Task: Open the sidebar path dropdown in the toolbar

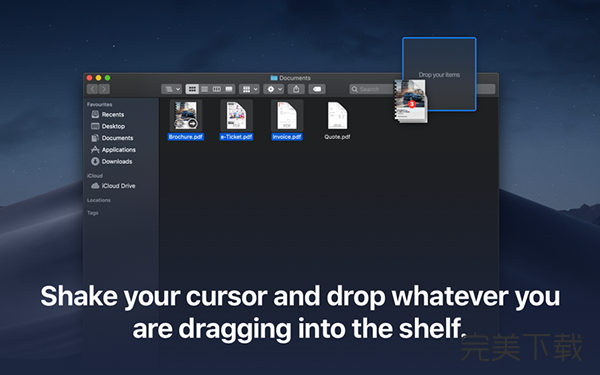Action: click(x=171, y=89)
